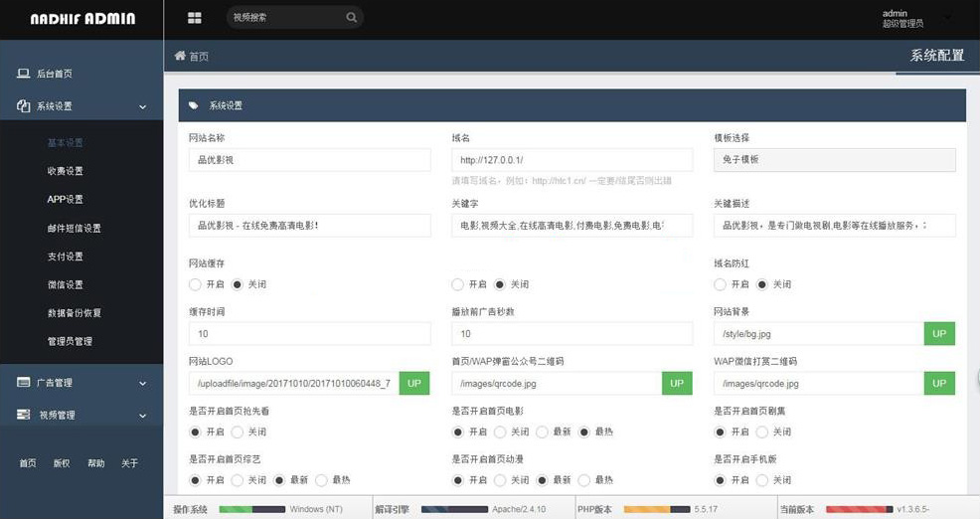
Task: Click the 系统设置 sidebar icon
Action: (x=23, y=106)
